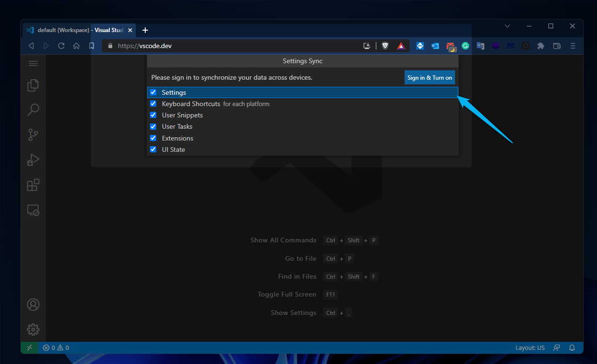Uncheck the User Snippets checkbox
597x364 pixels.
(x=153, y=115)
